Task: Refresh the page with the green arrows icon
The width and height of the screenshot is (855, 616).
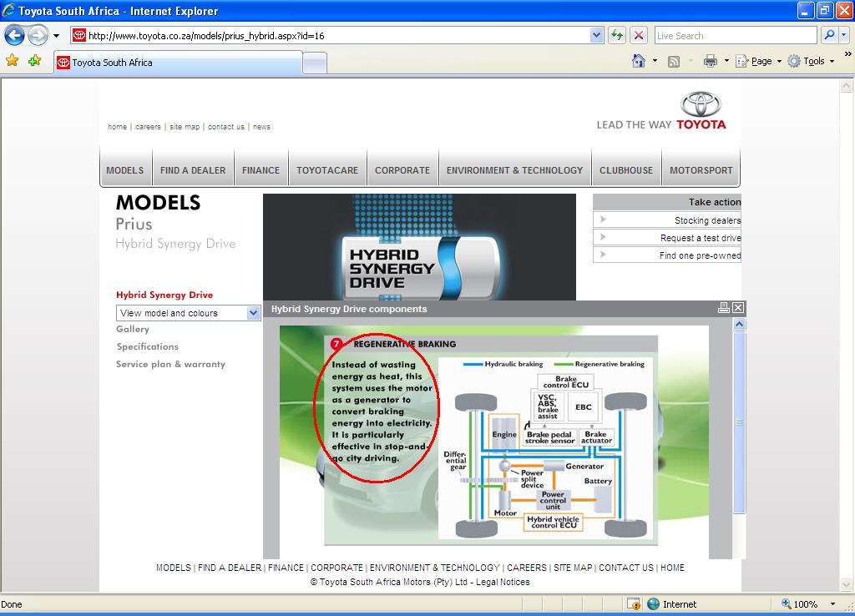Action: pyautogui.click(x=617, y=36)
